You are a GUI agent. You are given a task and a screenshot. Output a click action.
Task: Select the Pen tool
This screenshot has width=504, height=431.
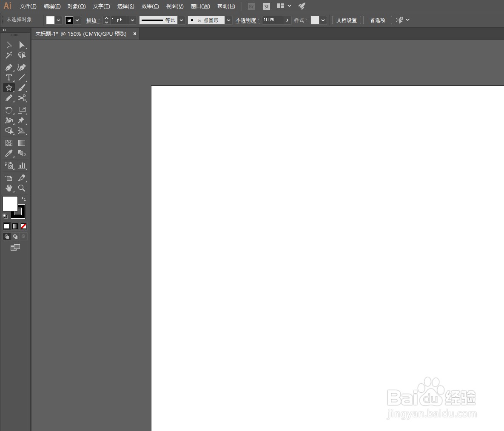point(9,67)
